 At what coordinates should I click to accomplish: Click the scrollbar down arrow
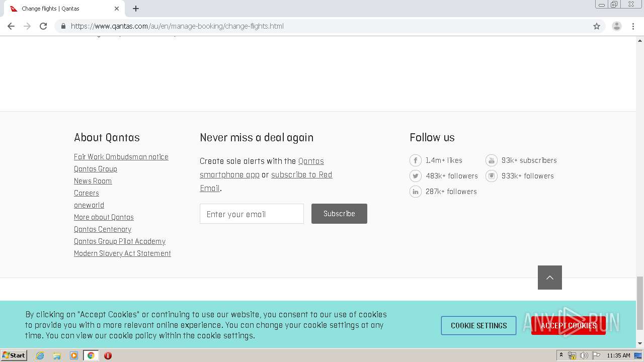[x=640, y=343]
